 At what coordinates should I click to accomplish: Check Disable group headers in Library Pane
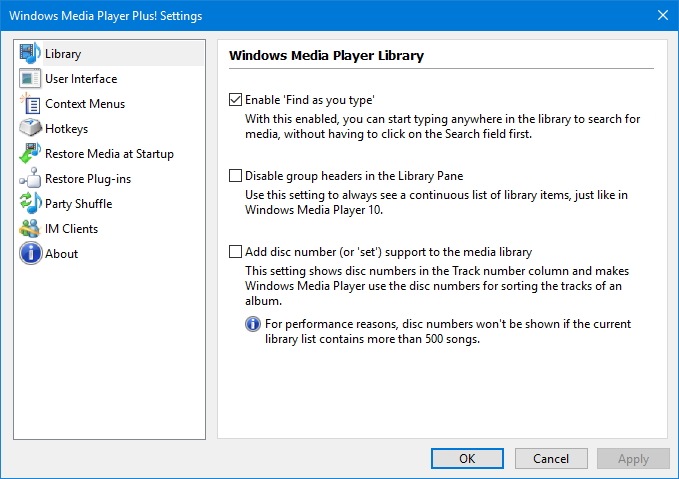tap(235, 175)
